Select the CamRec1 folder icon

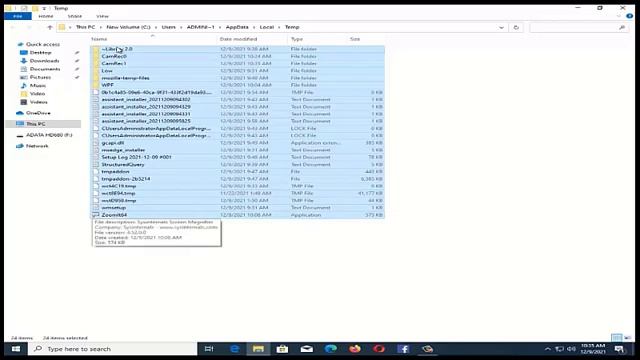click(96, 64)
